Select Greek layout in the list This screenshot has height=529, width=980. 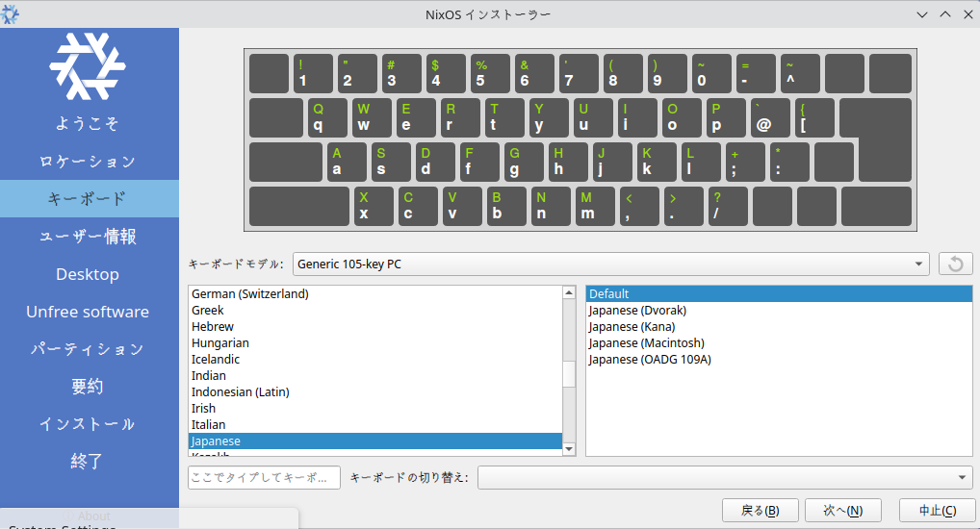tap(375, 310)
